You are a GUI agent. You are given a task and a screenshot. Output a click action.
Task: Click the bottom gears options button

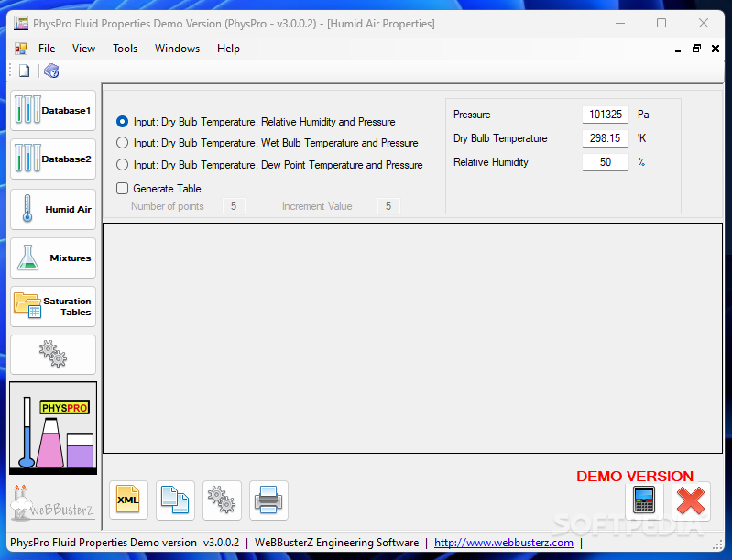click(222, 500)
